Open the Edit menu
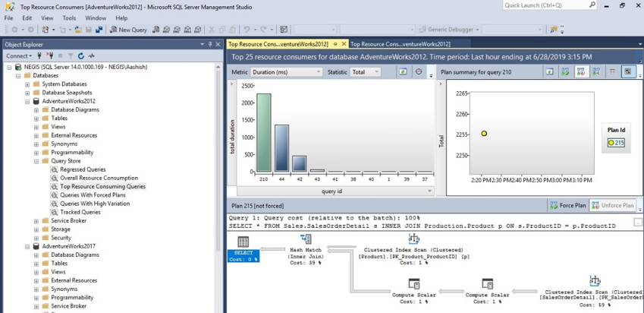Viewport: 644px width, 313px height. (x=27, y=18)
